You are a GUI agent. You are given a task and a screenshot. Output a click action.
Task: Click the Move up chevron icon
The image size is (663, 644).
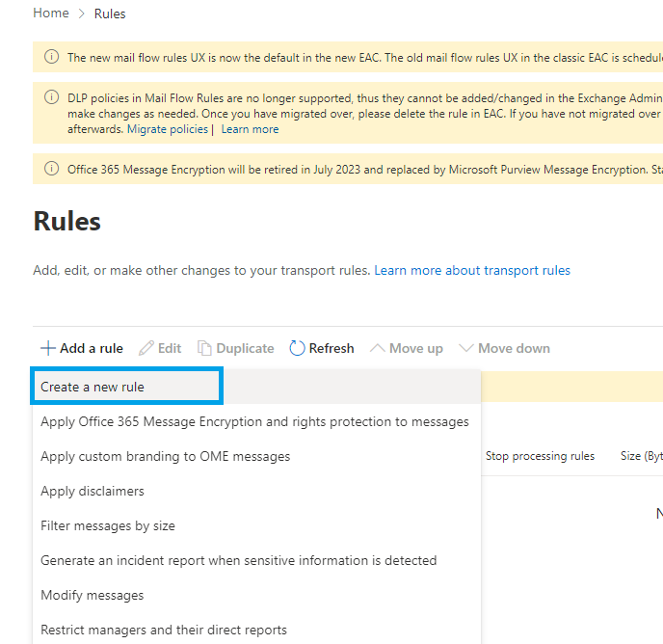tap(378, 348)
